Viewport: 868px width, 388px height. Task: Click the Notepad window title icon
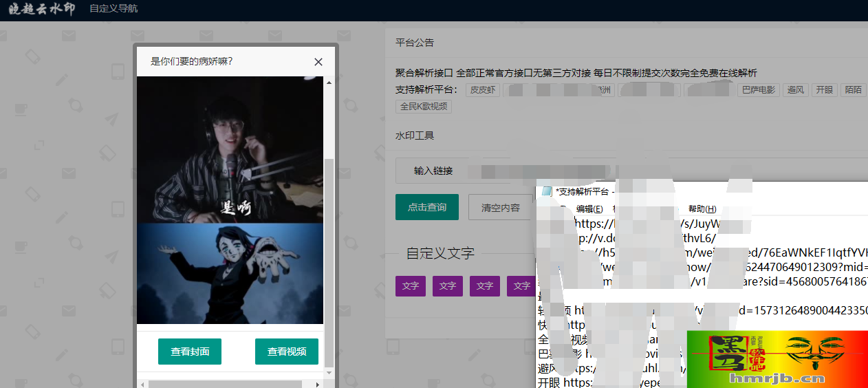click(547, 191)
